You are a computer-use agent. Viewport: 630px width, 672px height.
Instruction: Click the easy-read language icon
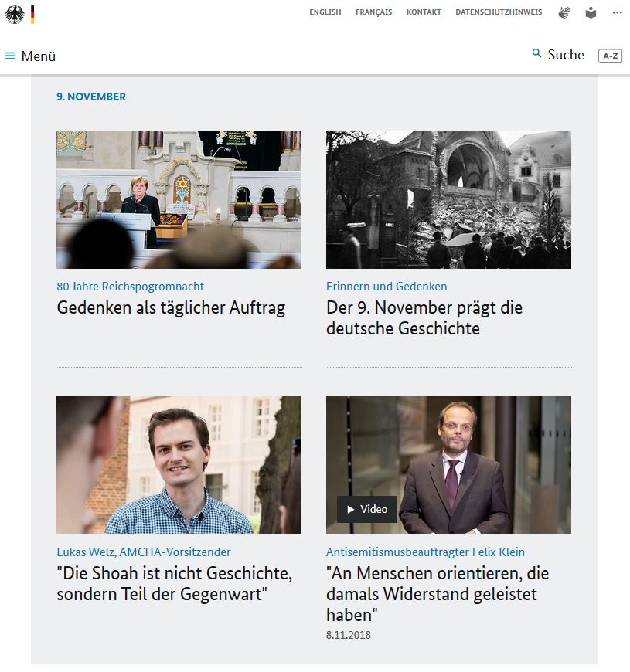(x=591, y=12)
